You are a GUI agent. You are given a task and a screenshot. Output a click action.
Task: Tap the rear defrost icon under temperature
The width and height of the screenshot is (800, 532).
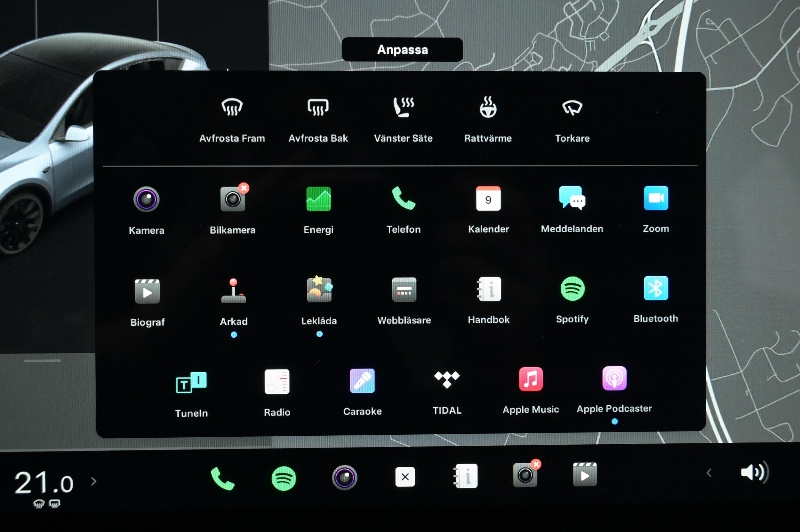pyautogui.click(x=54, y=504)
